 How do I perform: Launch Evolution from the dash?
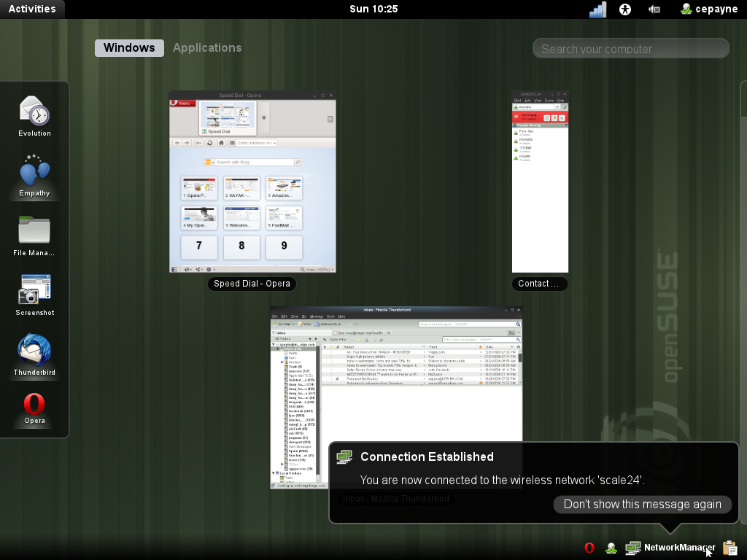tap(34, 112)
